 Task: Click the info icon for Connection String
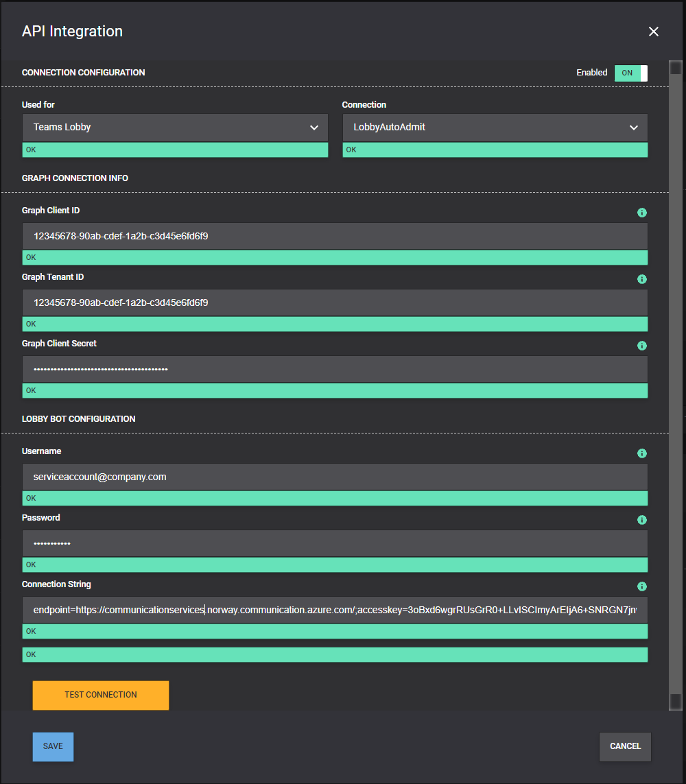click(642, 586)
